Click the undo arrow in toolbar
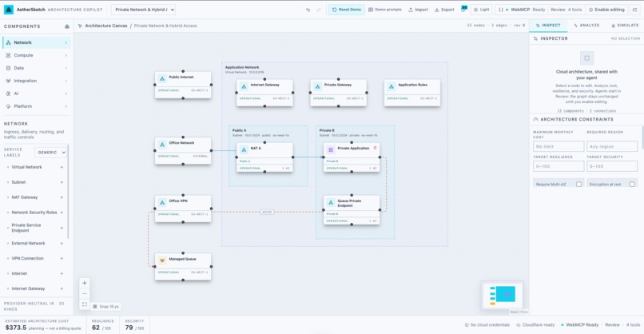The height and width of the screenshot is (334, 644). click(308, 10)
